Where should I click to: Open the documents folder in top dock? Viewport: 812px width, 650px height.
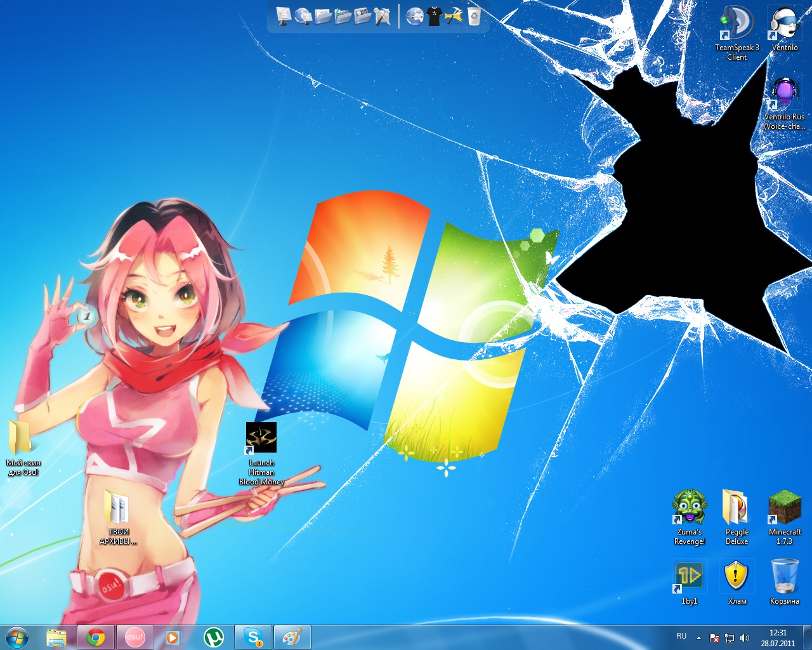pyautogui.click(x=323, y=17)
